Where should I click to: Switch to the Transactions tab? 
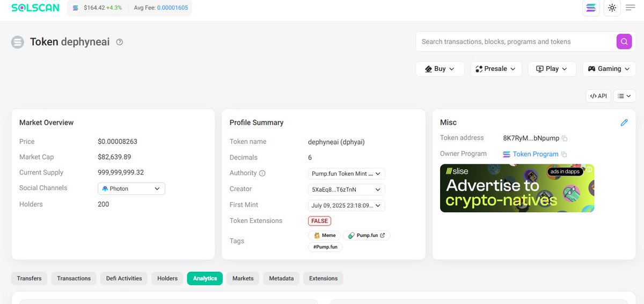tap(74, 278)
